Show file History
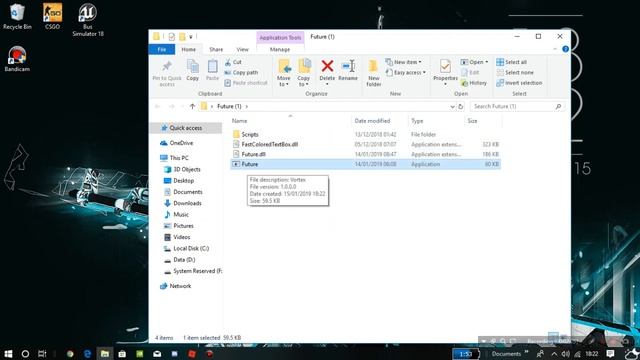640x360 pixels. (x=474, y=83)
